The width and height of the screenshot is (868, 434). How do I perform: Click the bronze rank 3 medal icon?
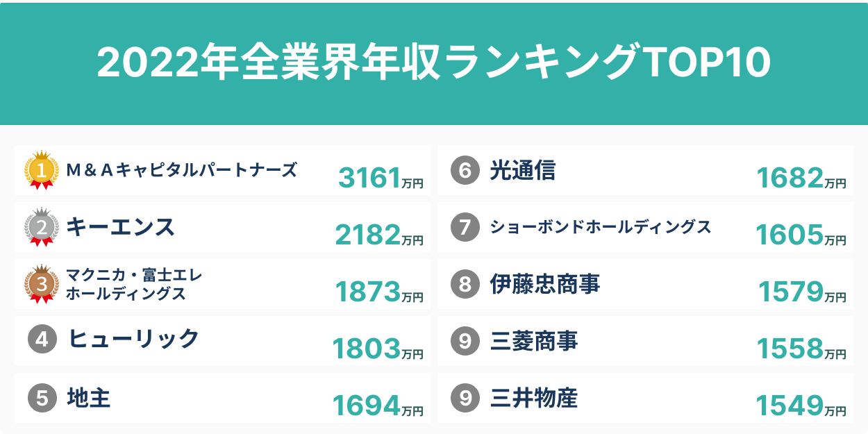point(41,284)
